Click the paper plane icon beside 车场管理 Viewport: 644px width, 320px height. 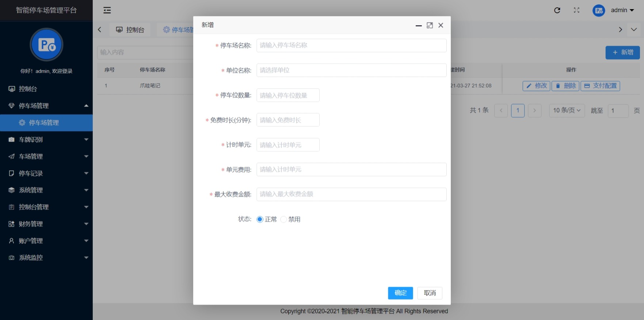point(12,156)
